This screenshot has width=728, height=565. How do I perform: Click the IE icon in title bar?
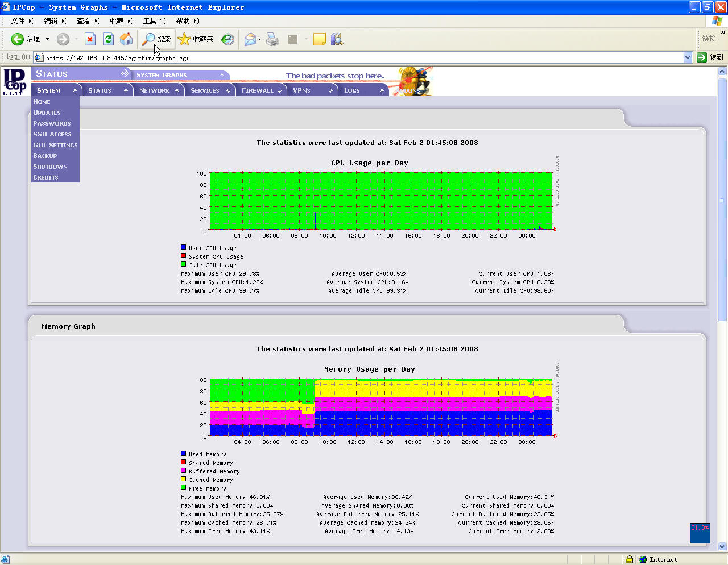pos(6,7)
